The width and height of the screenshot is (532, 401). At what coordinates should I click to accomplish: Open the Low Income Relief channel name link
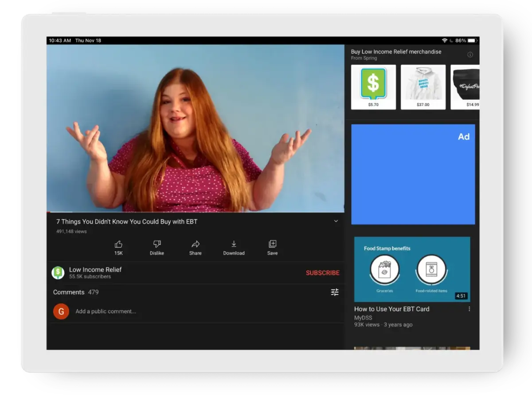pos(96,269)
